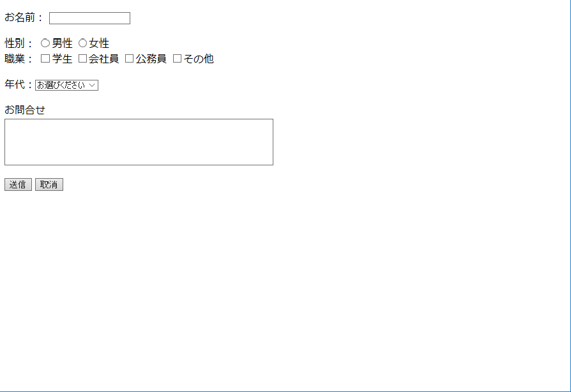The width and height of the screenshot is (571, 392).
Task: Submit the form with 送信 button
Action: 18,185
